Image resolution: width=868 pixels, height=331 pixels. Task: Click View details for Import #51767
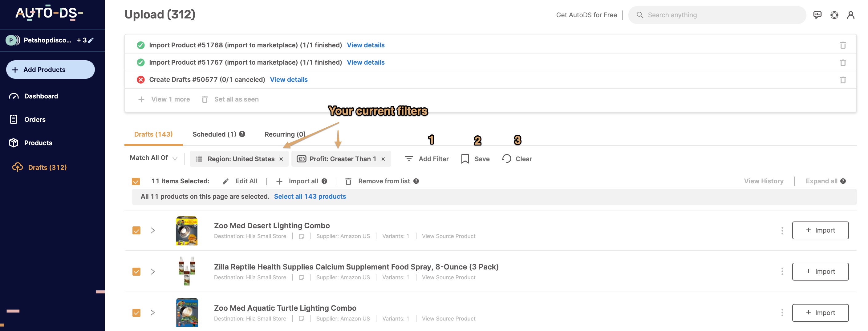[x=366, y=62]
